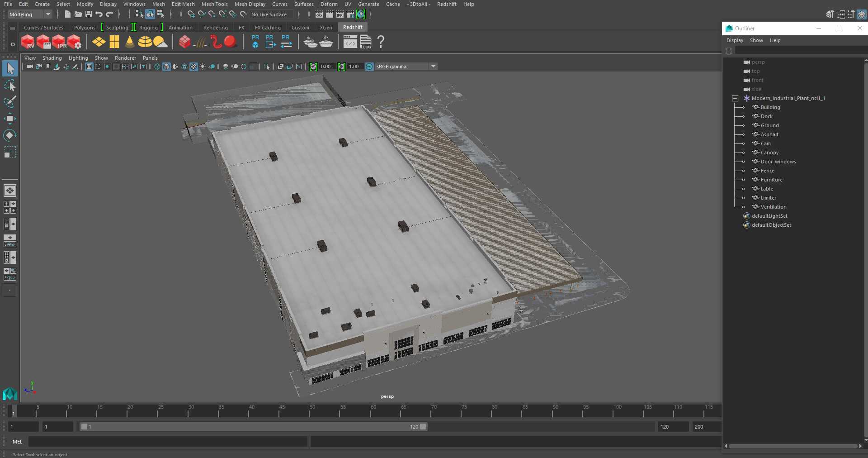Click the Outliner horizontal scrollbar
The height and width of the screenshot is (458, 868).
pyautogui.click(x=793, y=446)
